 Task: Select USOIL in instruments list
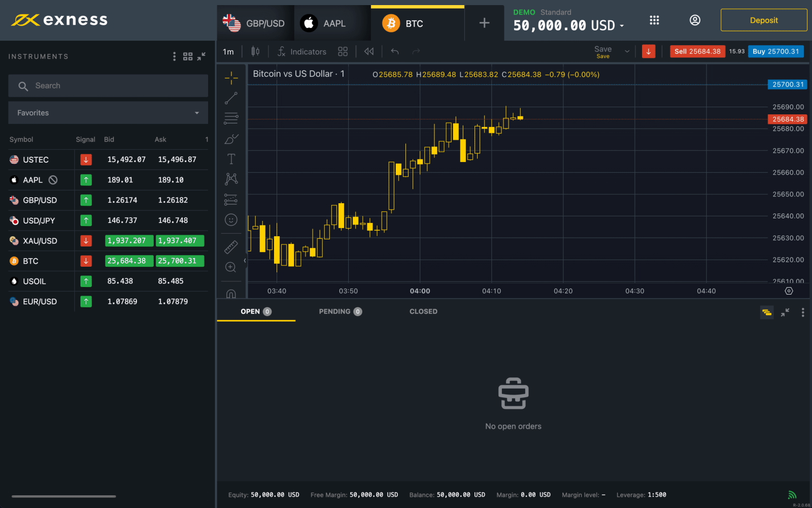pos(108,281)
